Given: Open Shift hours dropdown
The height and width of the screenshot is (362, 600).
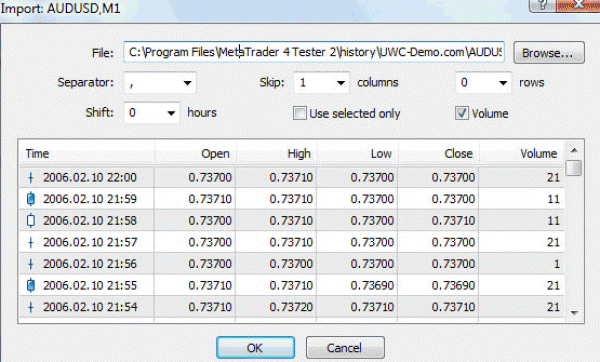Looking at the screenshot, I should point(152,113).
